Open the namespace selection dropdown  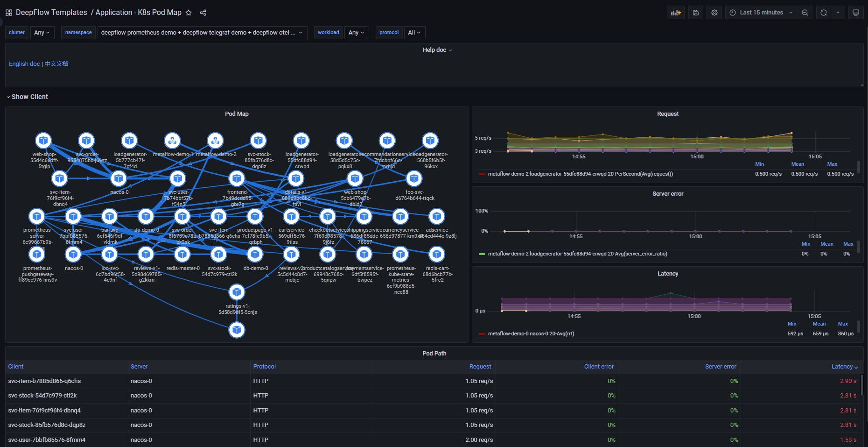click(x=202, y=33)
